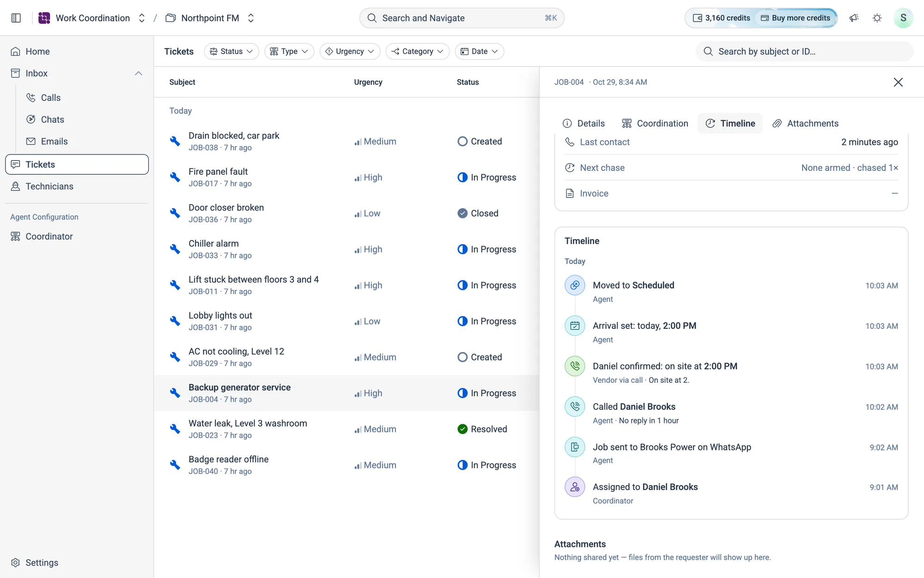Switch to the Coordination tab

pyautogui.click(x=655, y=123)
